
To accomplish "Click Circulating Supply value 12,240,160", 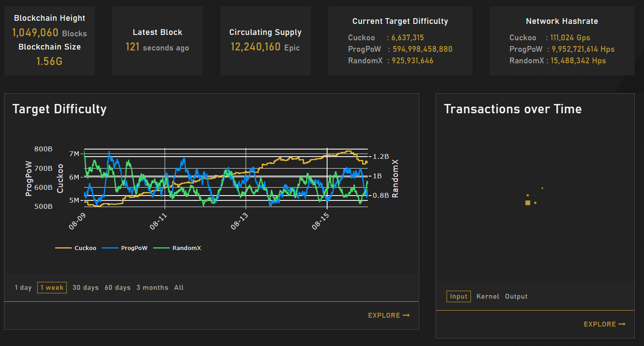I will pos(255,47).
